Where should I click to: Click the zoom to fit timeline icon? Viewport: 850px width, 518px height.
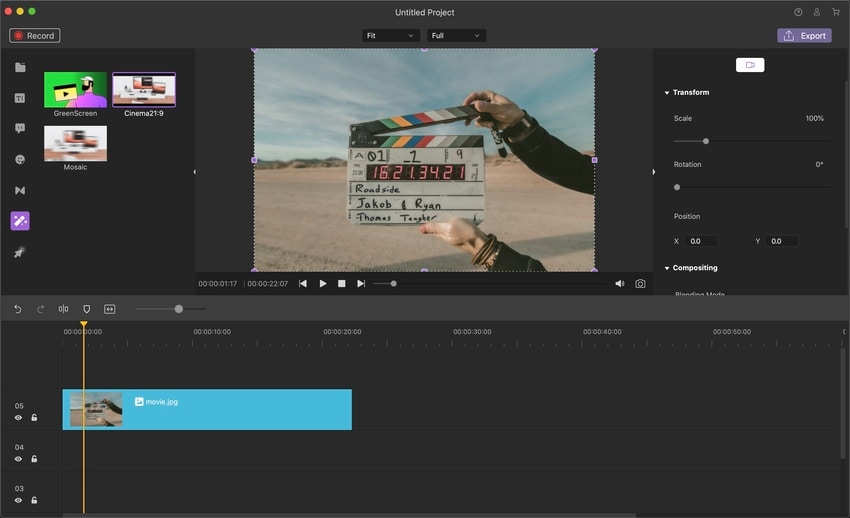(110, 309)
